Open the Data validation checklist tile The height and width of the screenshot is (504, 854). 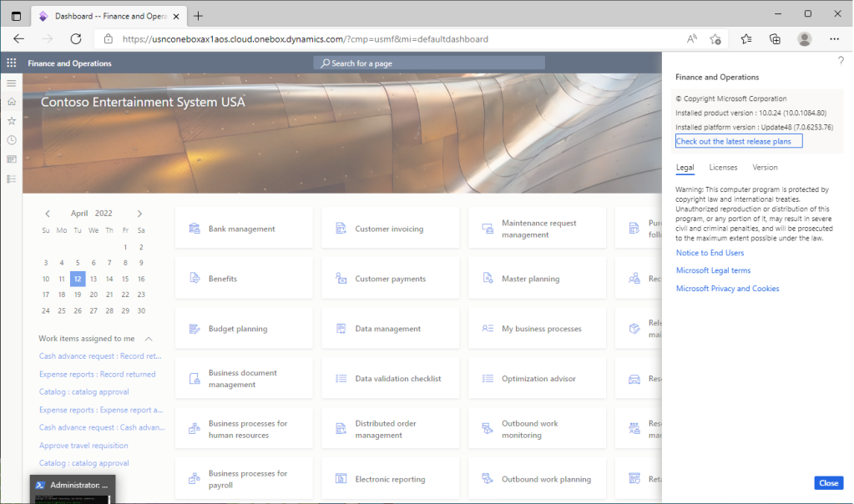click(x=391, y=379)
